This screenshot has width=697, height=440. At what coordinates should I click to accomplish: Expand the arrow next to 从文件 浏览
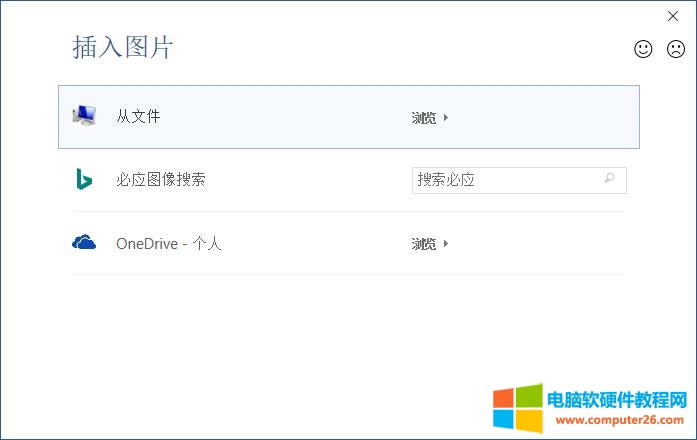point(446,117)
